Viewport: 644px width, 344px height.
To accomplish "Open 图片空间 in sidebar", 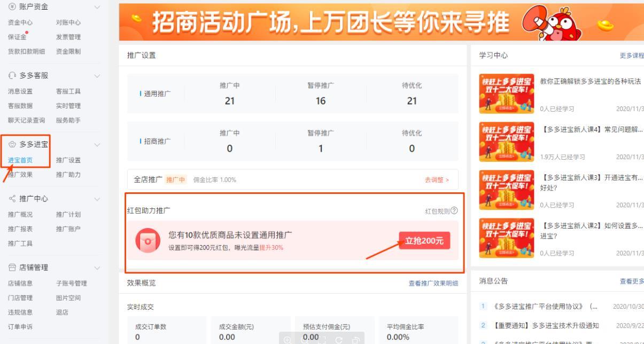I will [x=68, y=298].
